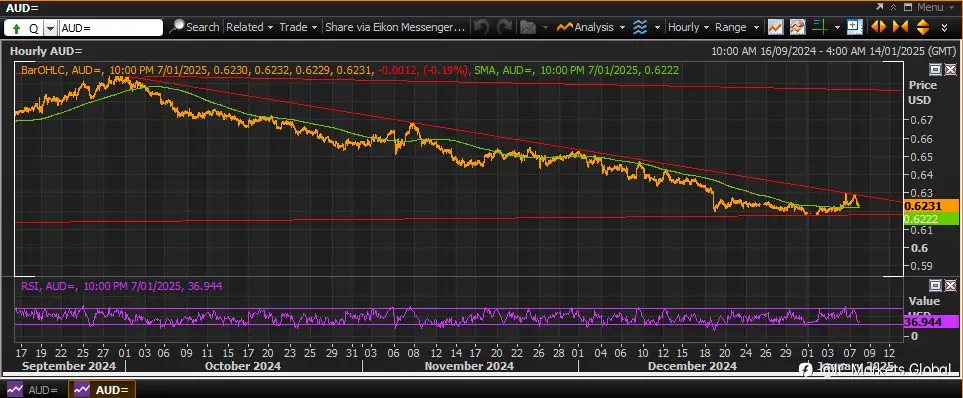Click the orange 0.6231 price tag
Screen dimensions: 963x398
coord(931,206)
